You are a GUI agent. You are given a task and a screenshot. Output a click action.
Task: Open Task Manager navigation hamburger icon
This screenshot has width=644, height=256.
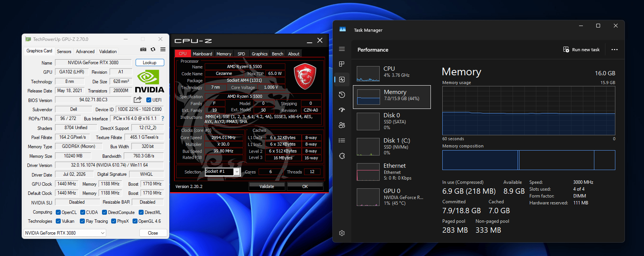tap(342, 49)
